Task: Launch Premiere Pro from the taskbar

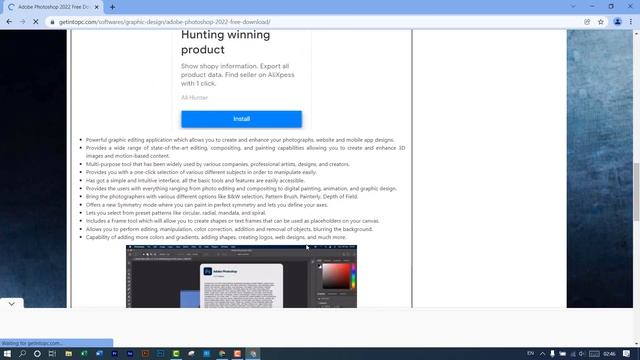Action: tap(115, 353)
